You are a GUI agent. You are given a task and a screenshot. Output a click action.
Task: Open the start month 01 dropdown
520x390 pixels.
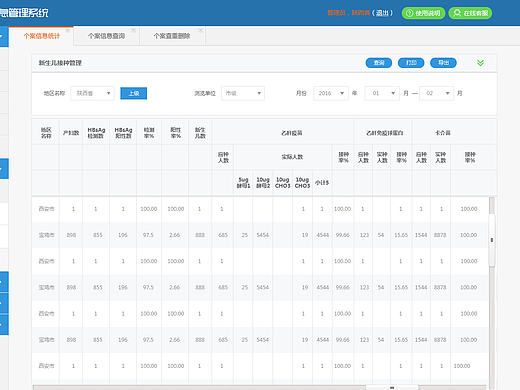382,93
